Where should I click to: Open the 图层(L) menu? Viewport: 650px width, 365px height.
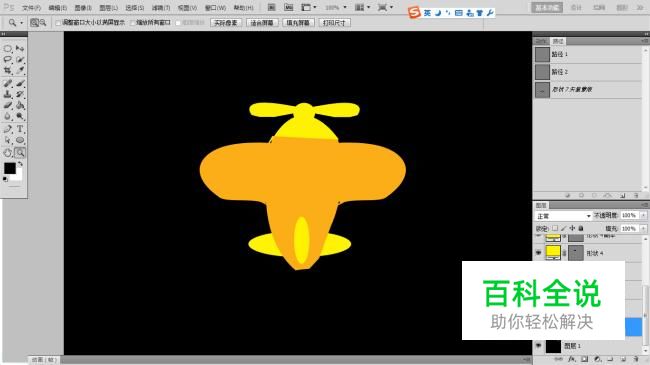click(109, 8)
